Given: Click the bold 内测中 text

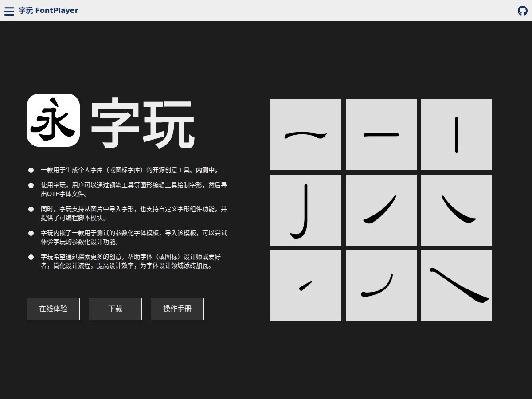Looking at the screenshot, I should (207, 170).
